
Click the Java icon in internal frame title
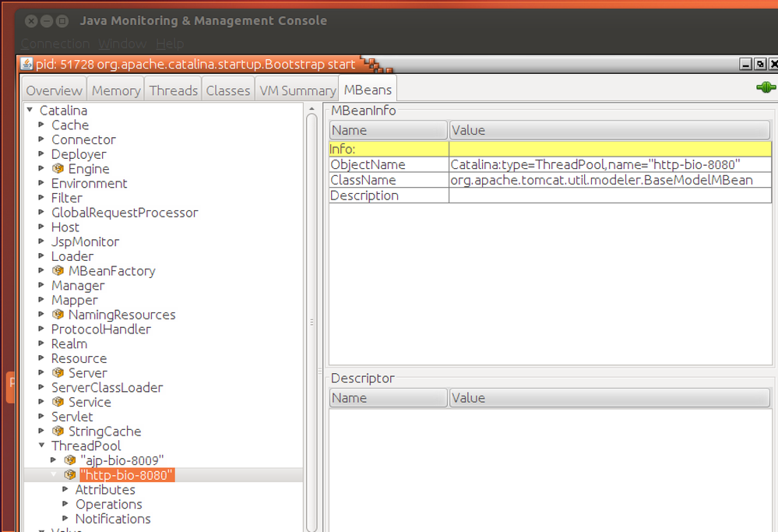pos(27,64)
